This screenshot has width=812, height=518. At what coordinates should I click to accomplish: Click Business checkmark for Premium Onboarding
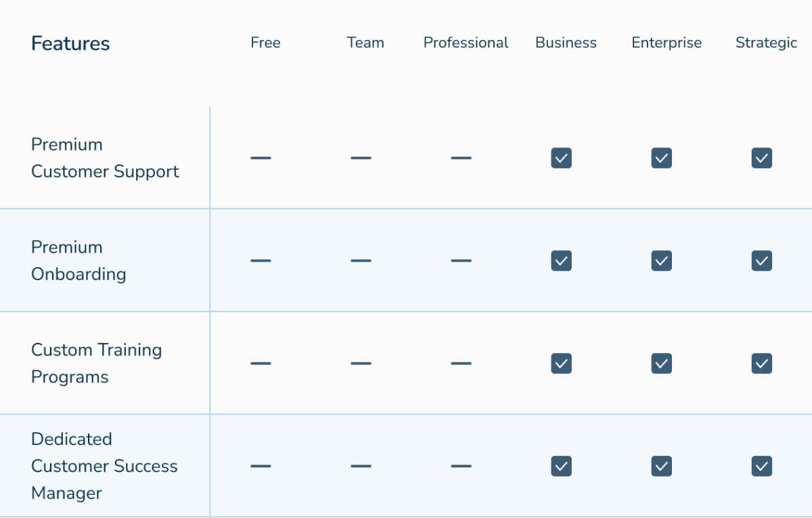561,261
